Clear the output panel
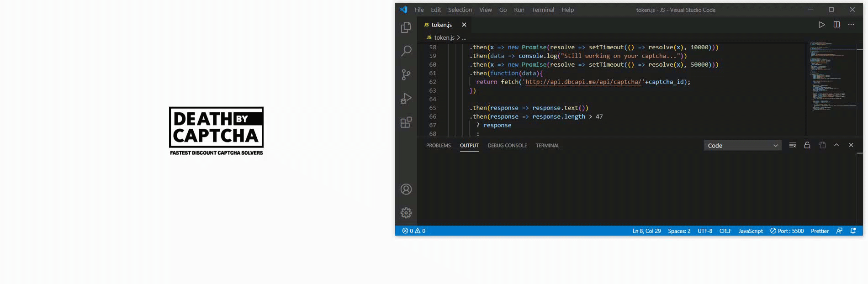 click(793, 145)
